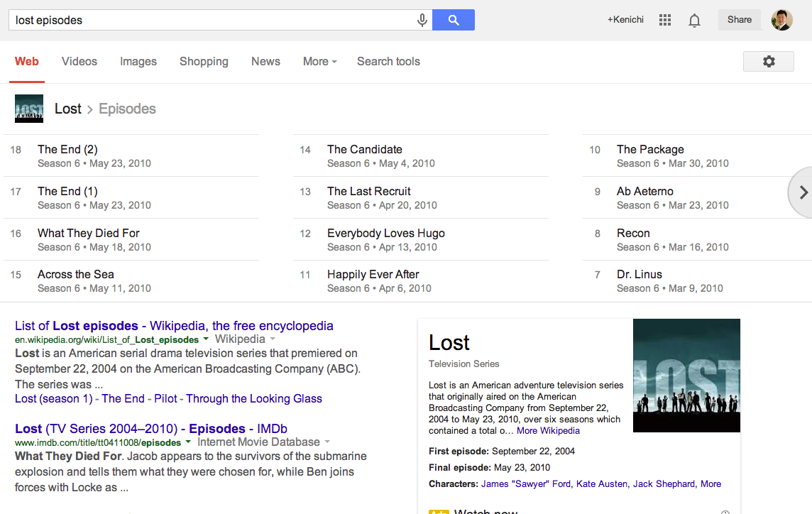812x514 pixels.
Task: Click the Lost thumbnail beside breadcrumb
Action: 29,109
